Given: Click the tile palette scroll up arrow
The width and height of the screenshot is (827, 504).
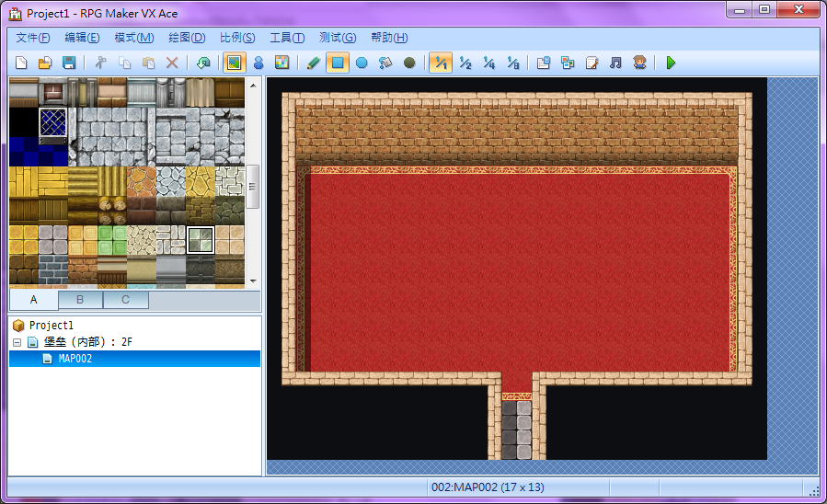Looking at the screenshot, I should click(x=253, y=85).
